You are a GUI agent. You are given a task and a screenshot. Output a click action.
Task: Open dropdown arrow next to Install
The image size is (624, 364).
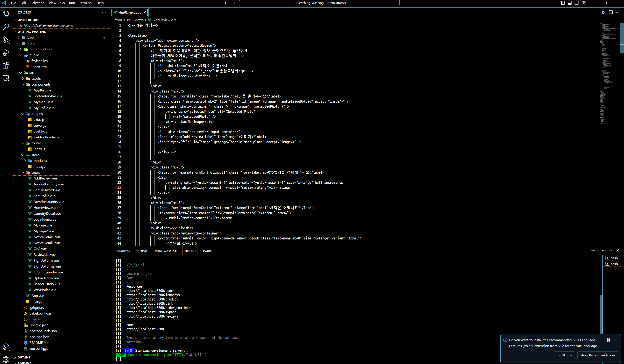(571, 355)
